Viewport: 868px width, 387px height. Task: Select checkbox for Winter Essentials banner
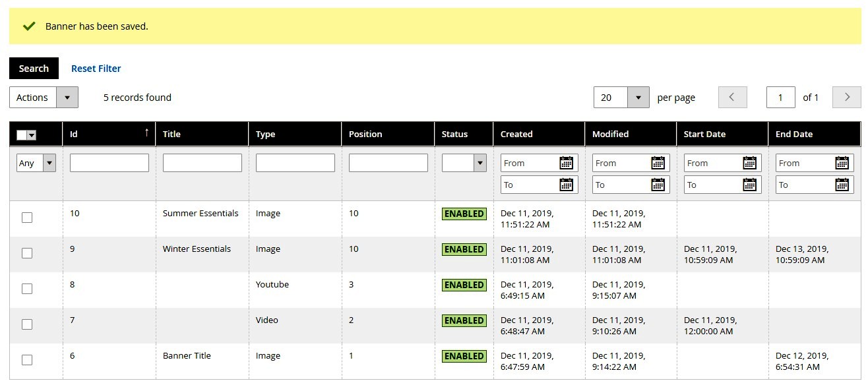[x=27, y=253]
